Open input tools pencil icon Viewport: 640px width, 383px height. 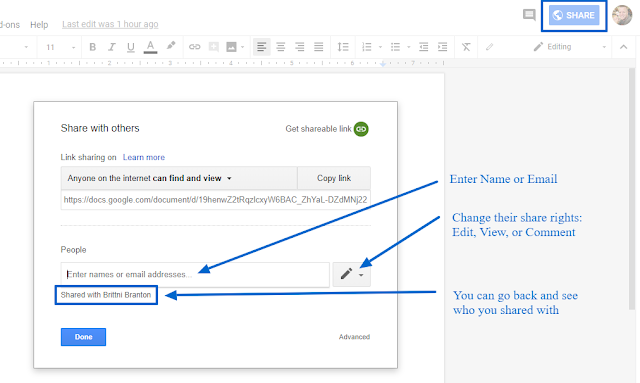click(x=489, y=47)
